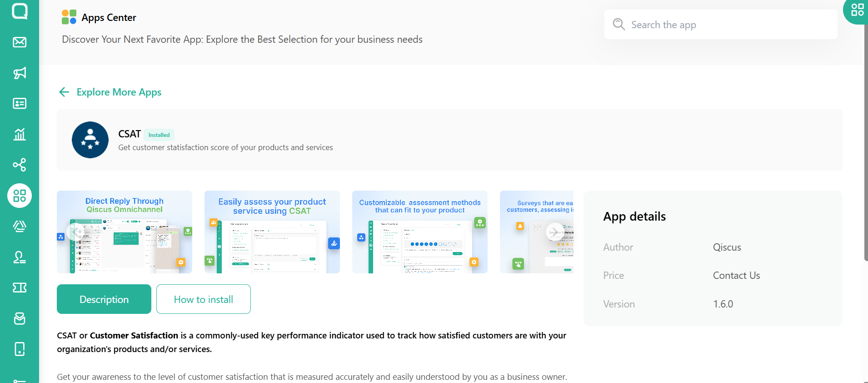Click the Qiscus chat logo at top
Screen dimensions: 868x383
click(20, 11)
